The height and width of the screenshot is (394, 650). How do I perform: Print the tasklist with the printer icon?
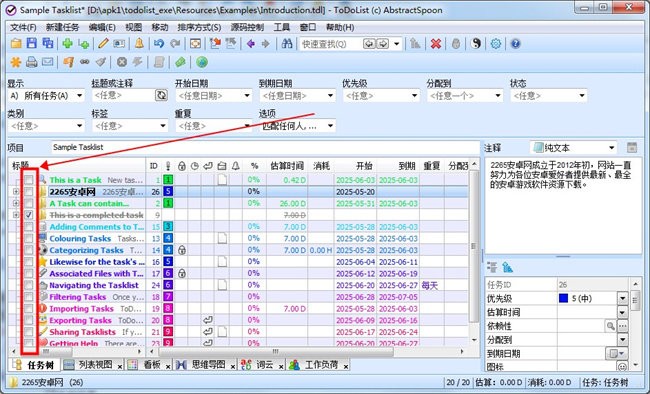[x=32, y=62]
